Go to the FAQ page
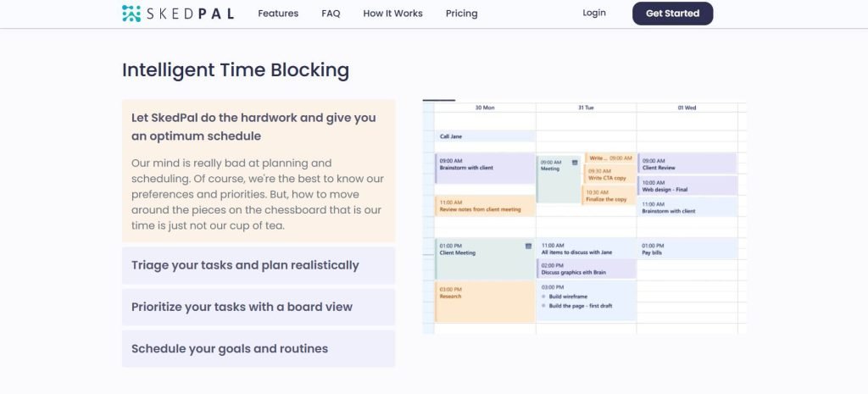The width and height of the screenshot is (868, 394). [x=331, y=14]
